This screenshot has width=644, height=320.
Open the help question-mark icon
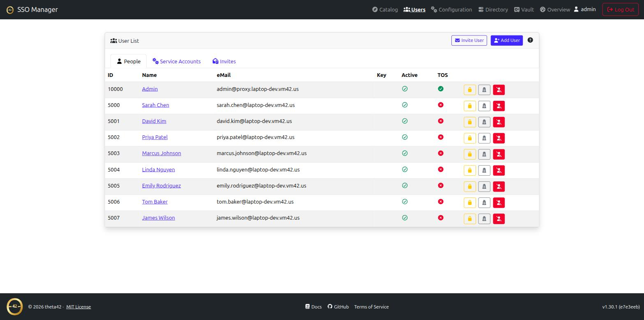pos(530,40)
